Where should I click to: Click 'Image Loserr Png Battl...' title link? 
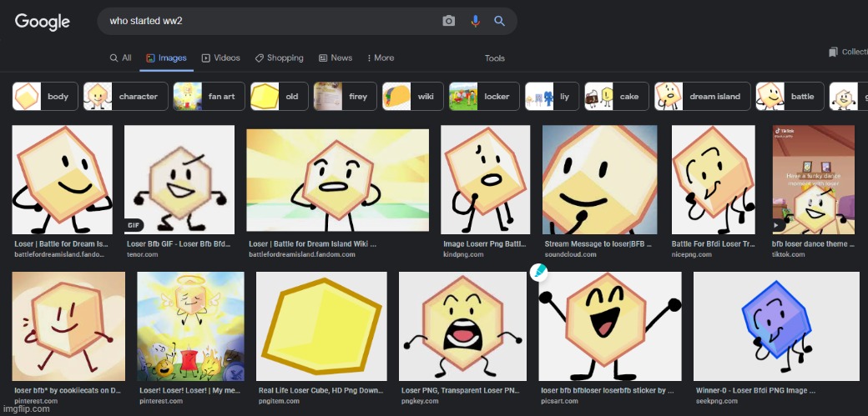pyautogui.click(x=484, y=244)
